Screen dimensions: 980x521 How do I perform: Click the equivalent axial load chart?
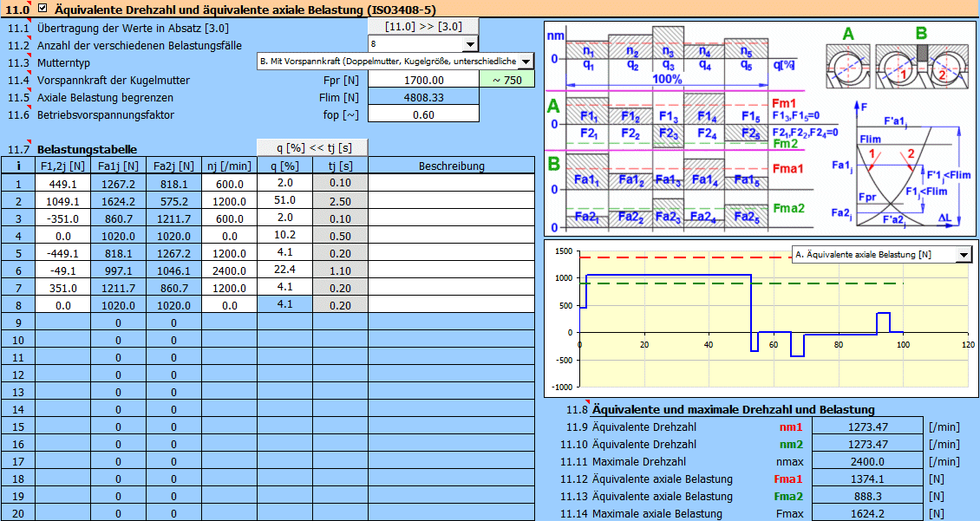(760, 318)
